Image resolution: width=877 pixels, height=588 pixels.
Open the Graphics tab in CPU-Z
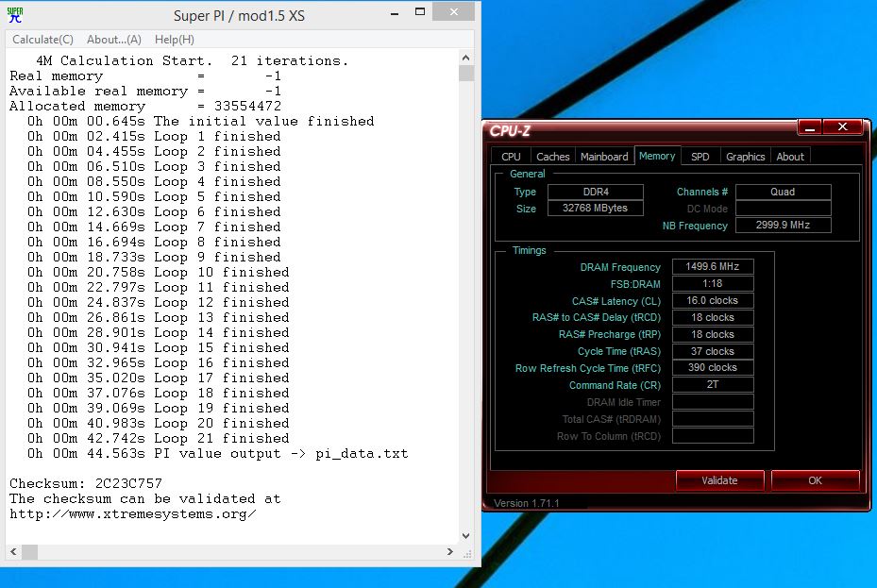click(x=745, y=157)
